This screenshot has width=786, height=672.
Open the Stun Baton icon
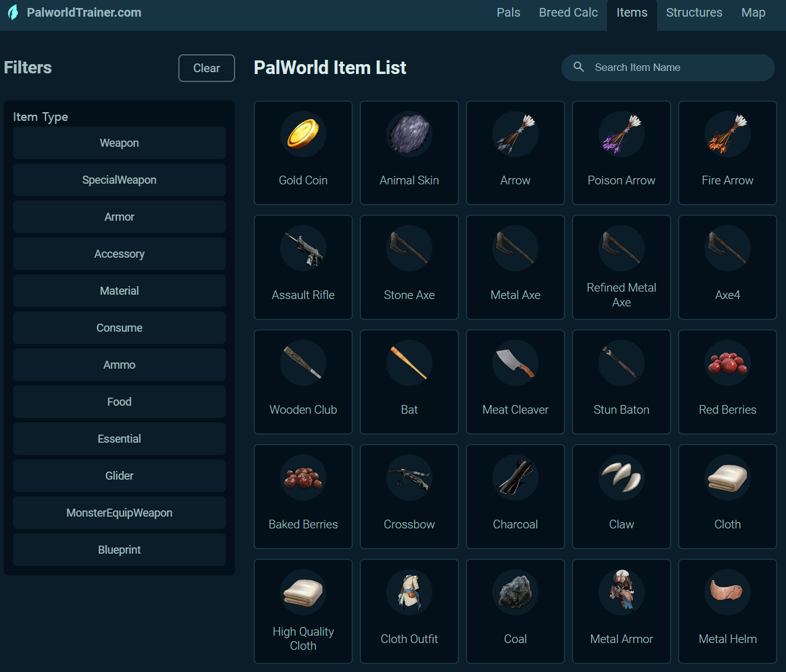click(x=621, y=363)
